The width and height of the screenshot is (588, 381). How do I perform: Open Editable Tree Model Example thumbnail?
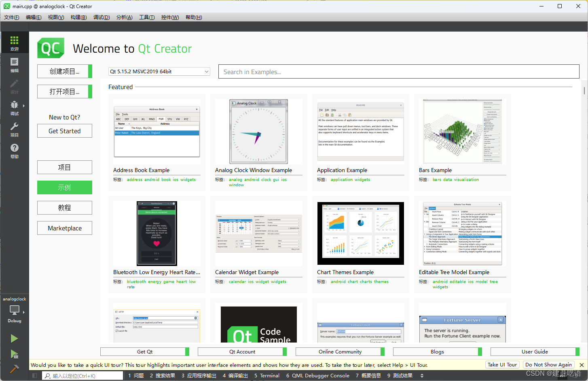(463, 234)
